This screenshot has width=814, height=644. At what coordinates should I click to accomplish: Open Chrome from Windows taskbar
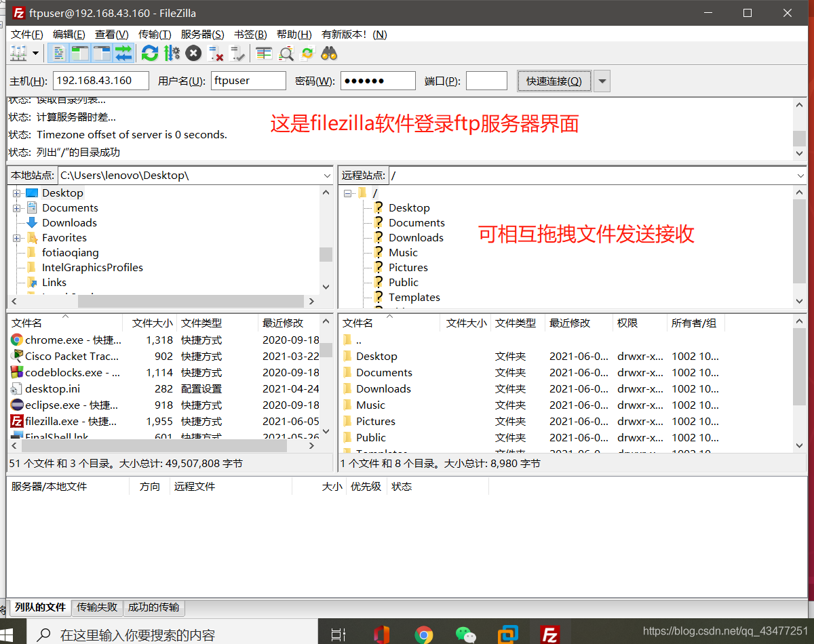(x=423, y=635)
